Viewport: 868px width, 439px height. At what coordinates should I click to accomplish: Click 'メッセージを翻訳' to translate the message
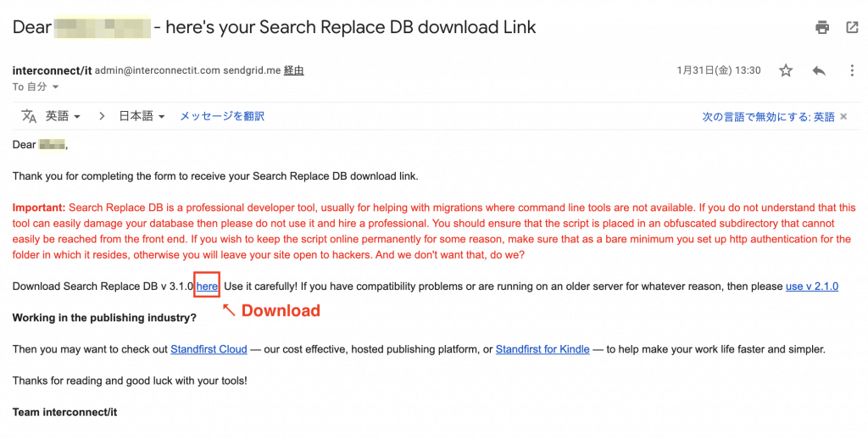pos(222,116)
